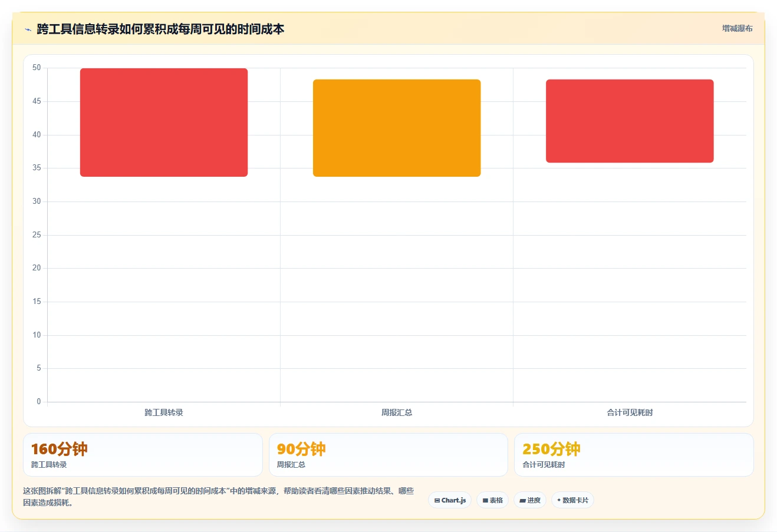Select the 进度 tag chip
The height and width of the screenshot is (532, 777).
coord(530,500)
